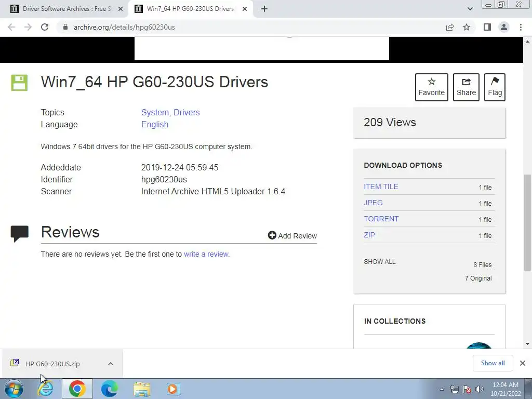Close the downloads bar
This screenshot has width=532, height=399.
(523, 363)
